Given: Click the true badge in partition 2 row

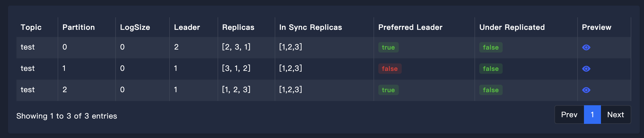Looking at the screenshot, I should (388, 90).
